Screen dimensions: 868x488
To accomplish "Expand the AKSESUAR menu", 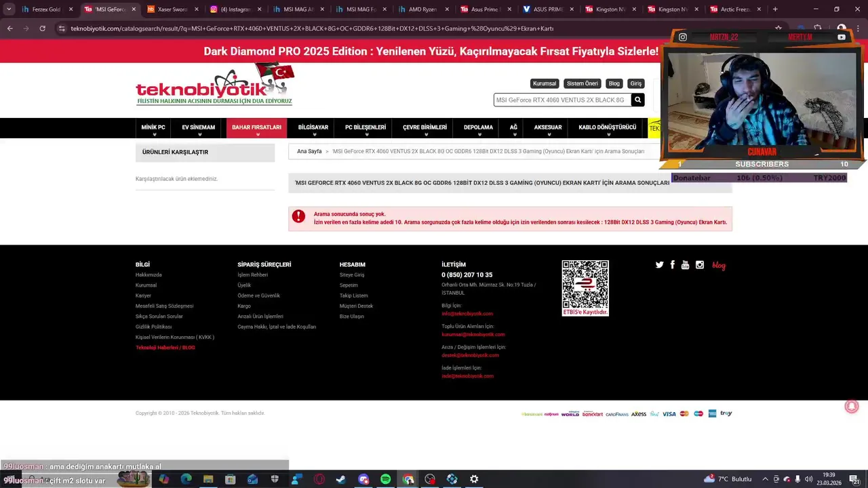I will [548, 127].
